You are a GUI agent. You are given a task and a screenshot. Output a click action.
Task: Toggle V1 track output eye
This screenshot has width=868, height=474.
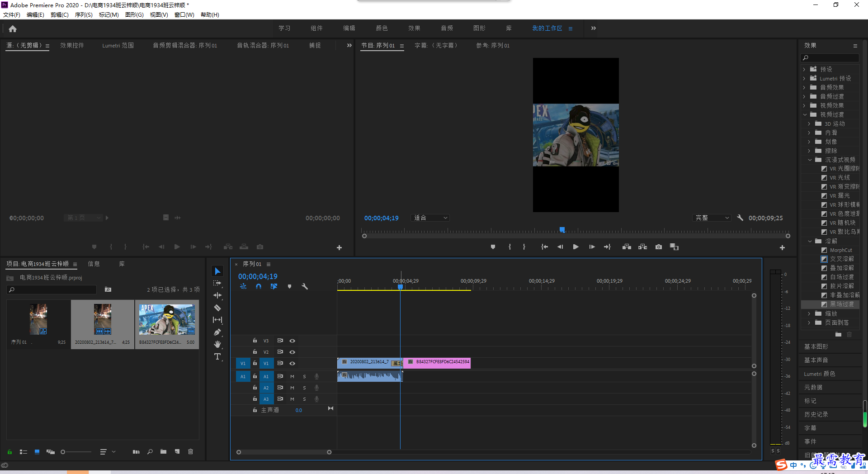click(292, 363)
